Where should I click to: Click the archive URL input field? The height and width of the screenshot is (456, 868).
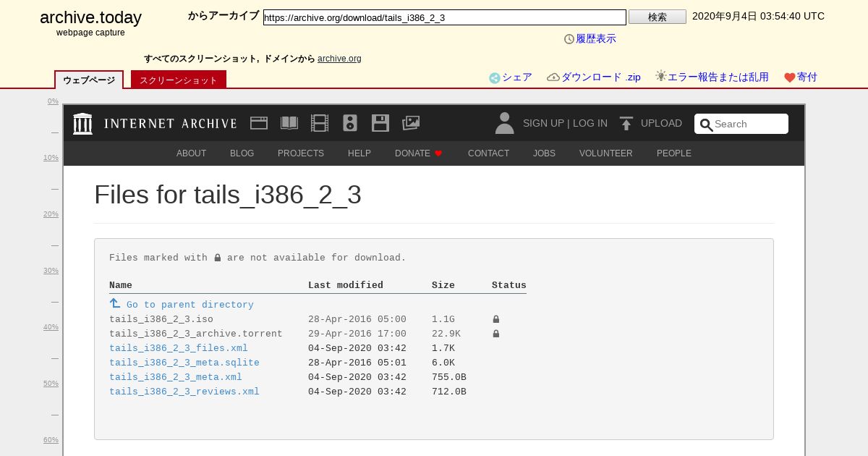click(x=445, y=17)
